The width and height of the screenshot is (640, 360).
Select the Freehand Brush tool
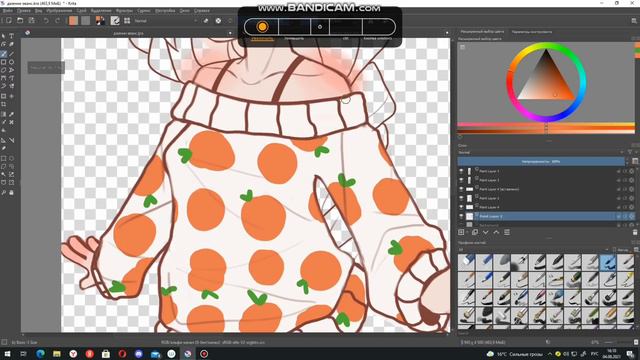(x=4, y=53)
